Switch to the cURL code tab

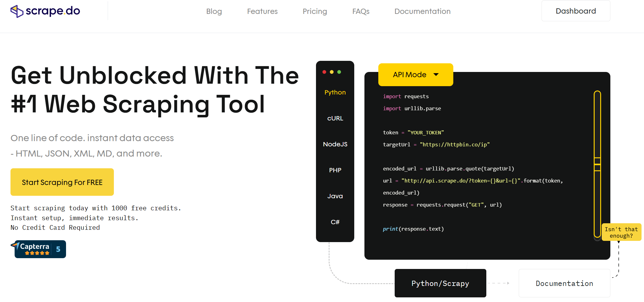pyautogui.click(x=335, y=118)
